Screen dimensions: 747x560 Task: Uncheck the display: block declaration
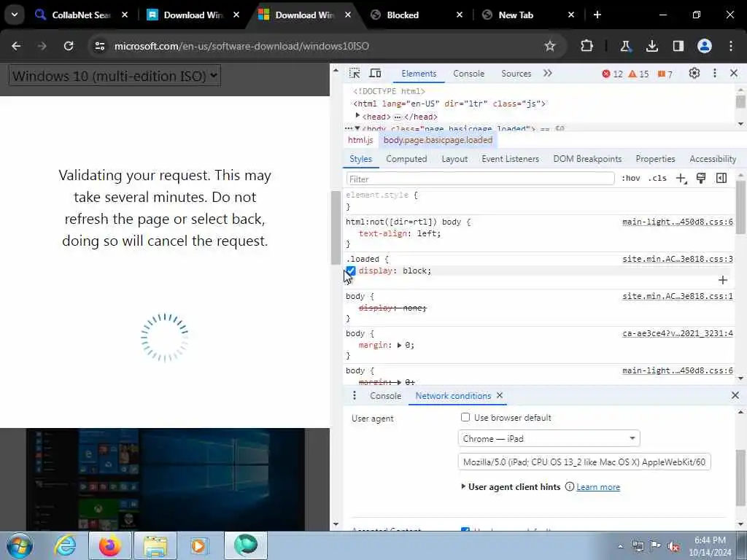click(351, 271)
